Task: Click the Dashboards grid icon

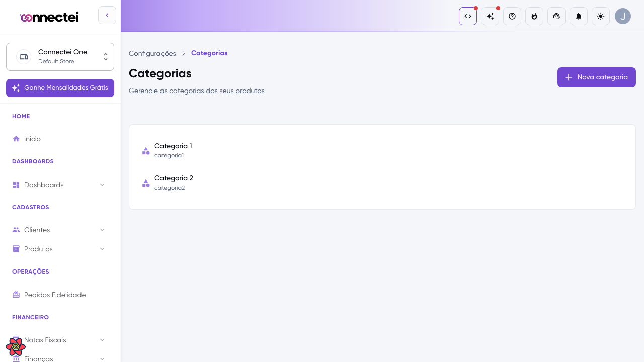Action: coord(16,185)
